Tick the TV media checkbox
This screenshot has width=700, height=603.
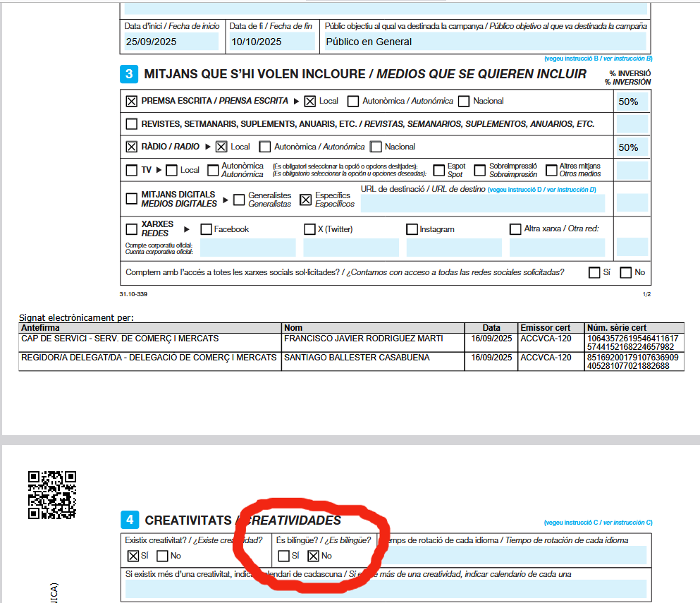click(x=131, y=170)
